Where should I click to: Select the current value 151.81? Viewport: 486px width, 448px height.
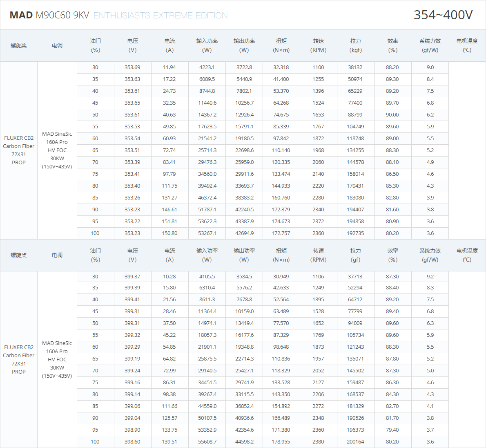click(x=169, y=222)
